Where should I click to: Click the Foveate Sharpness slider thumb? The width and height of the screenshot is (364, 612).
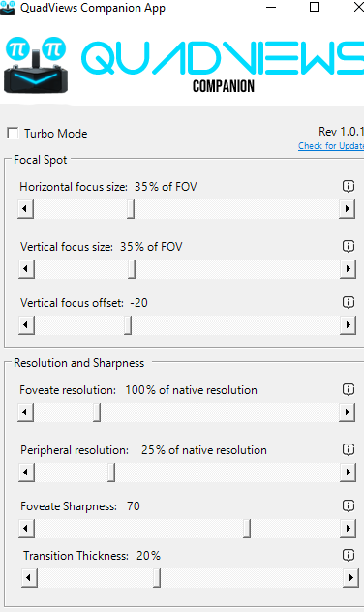[x=247, y=529]
